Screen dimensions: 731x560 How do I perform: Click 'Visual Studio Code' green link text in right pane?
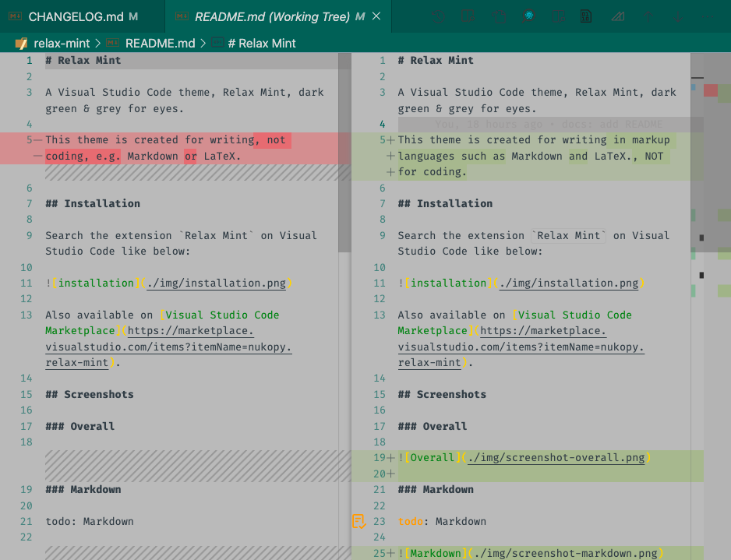tap(575, 315)
